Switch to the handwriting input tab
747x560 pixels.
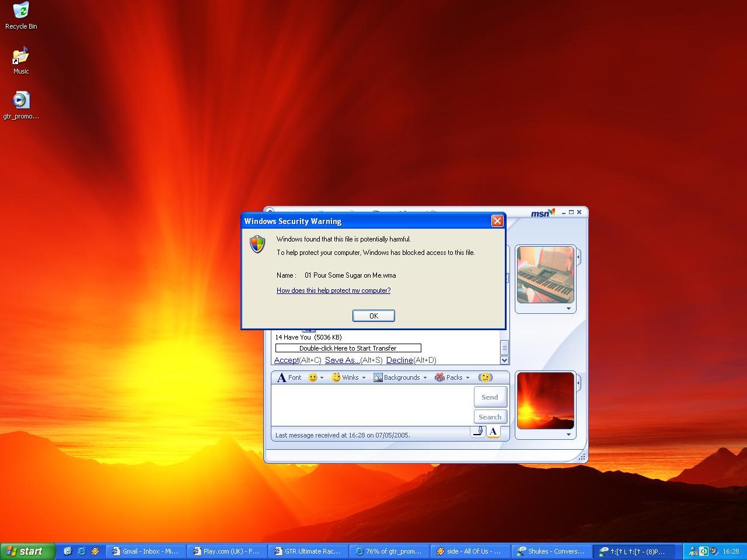[478, 432]
